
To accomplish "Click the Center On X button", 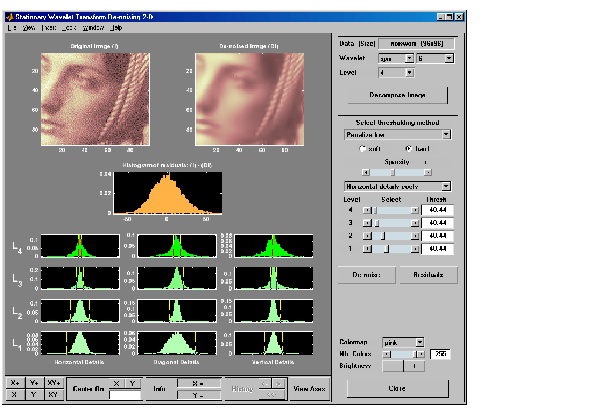I will point(117,383).
